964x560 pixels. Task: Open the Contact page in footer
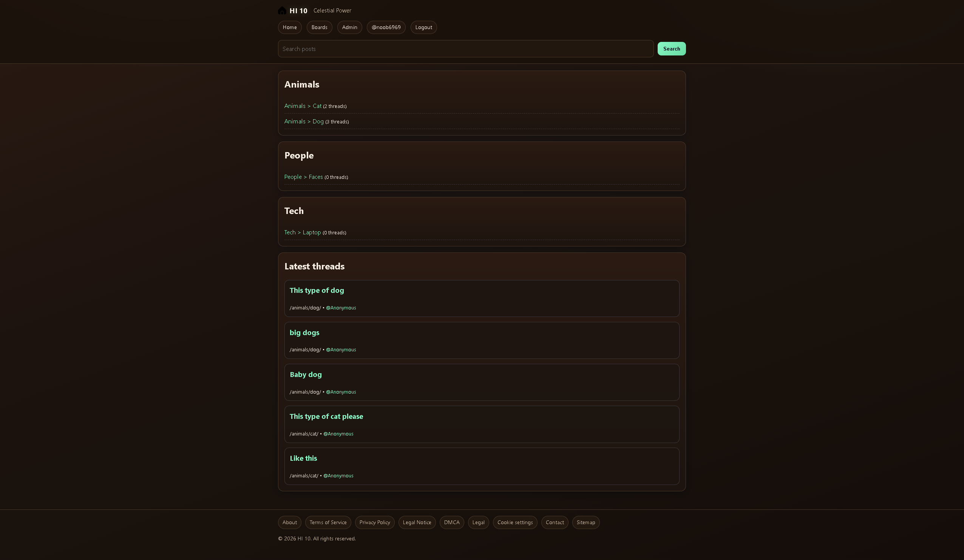555,522
